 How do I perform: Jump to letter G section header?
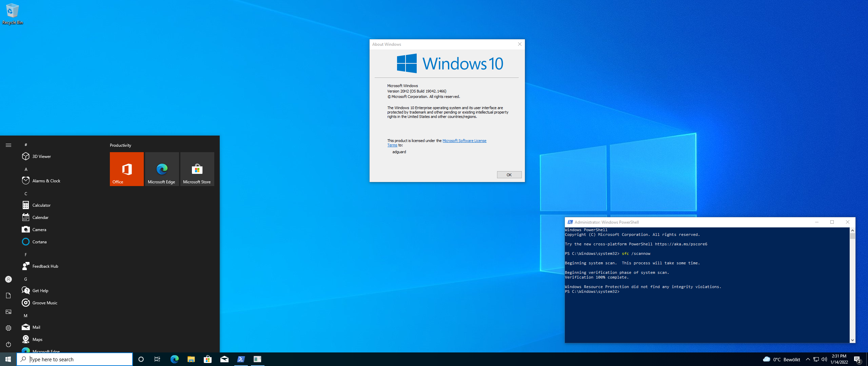click(26, 279)
